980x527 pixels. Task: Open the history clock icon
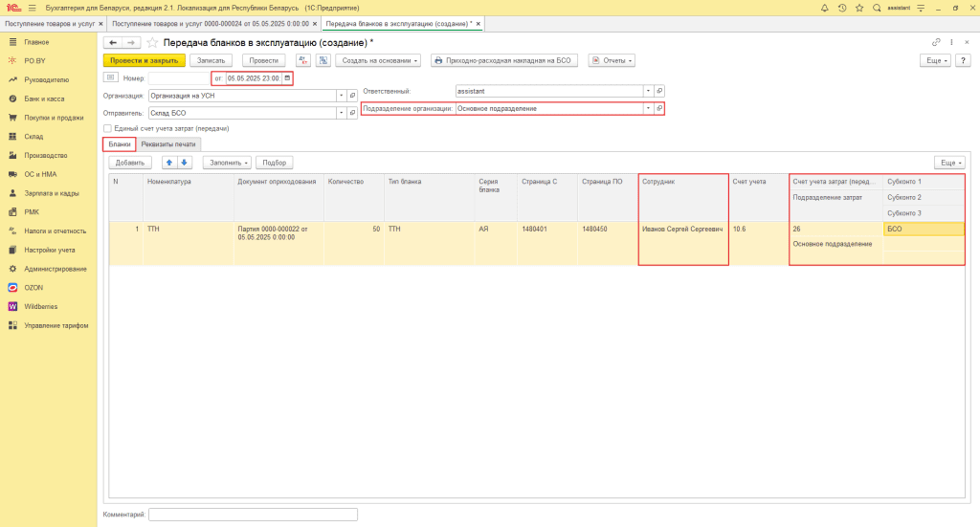842,8
